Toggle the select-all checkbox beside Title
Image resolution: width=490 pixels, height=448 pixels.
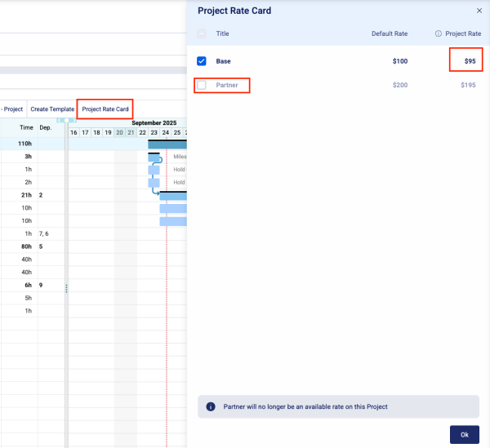point(202,33)
